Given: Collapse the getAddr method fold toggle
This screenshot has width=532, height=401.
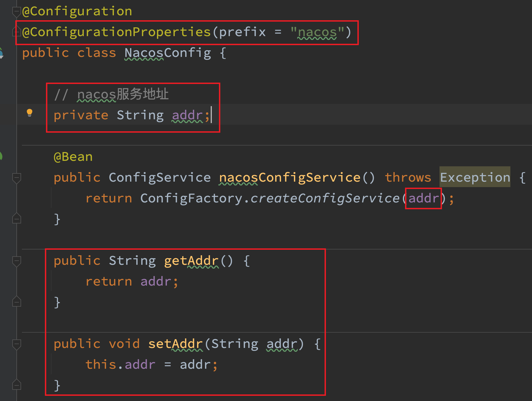Looking at the screenshot, I should click(x=17, y=261).
